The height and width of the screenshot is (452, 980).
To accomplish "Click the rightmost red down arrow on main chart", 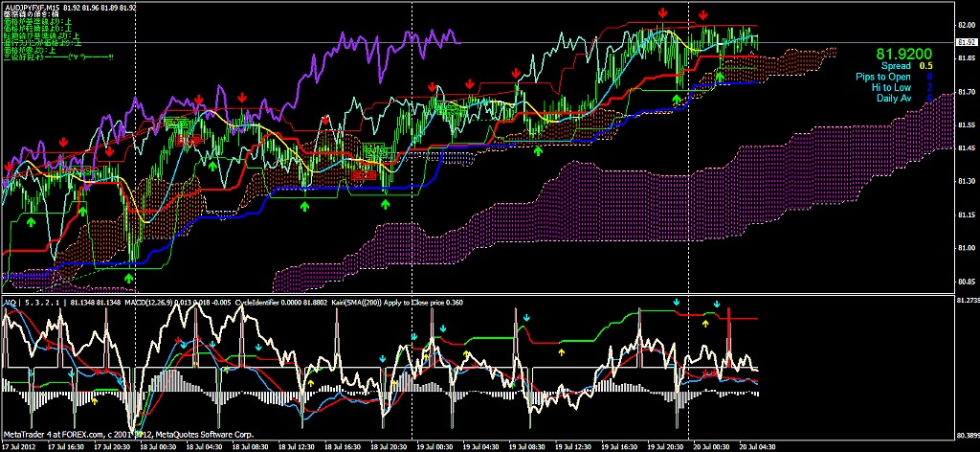I will click(x=703, y=15).
